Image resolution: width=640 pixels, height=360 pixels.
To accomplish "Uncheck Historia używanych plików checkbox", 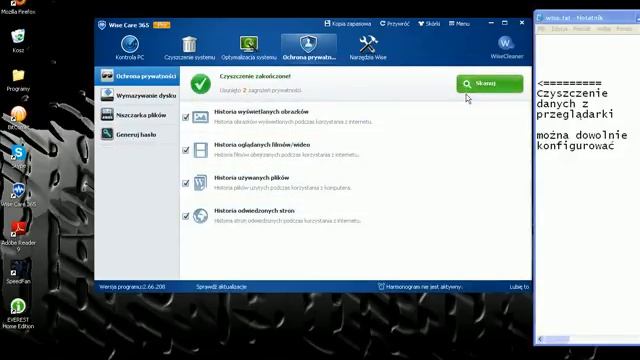I will (x=186, y=183).
